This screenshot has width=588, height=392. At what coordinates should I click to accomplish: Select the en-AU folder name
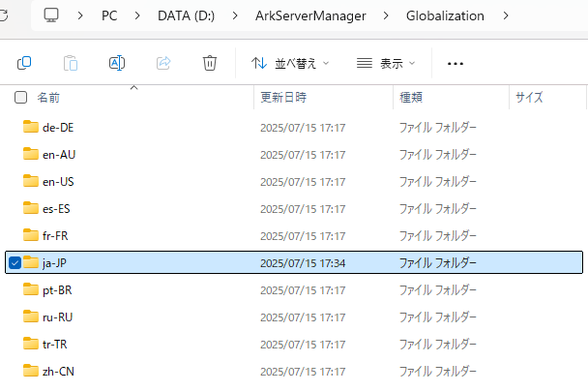pos(59,155)
